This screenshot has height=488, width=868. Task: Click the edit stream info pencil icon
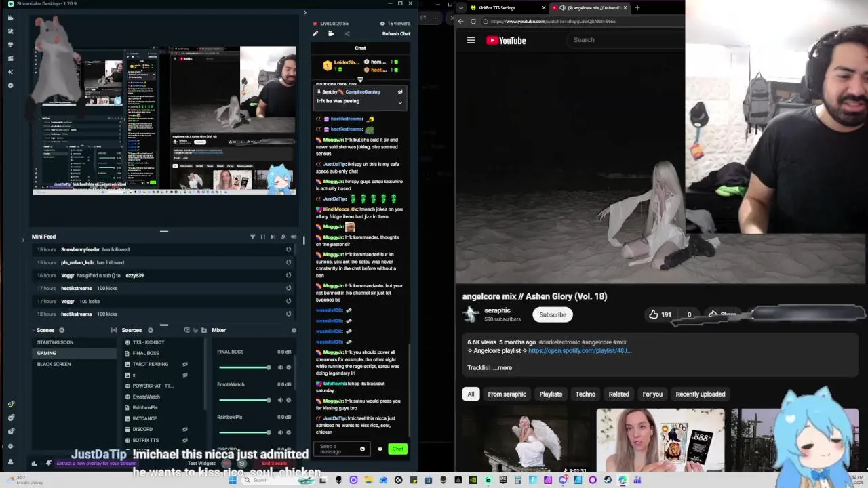[x=315, y=34]
